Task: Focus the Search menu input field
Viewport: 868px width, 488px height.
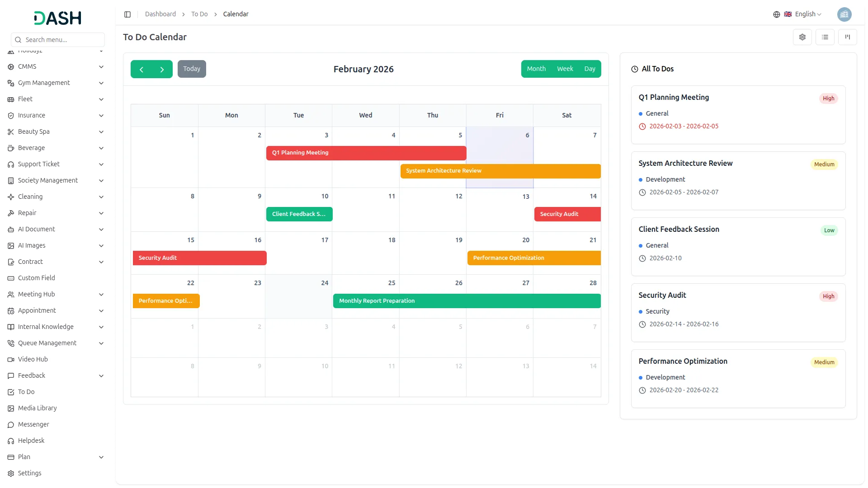Action: coord(62,40)
